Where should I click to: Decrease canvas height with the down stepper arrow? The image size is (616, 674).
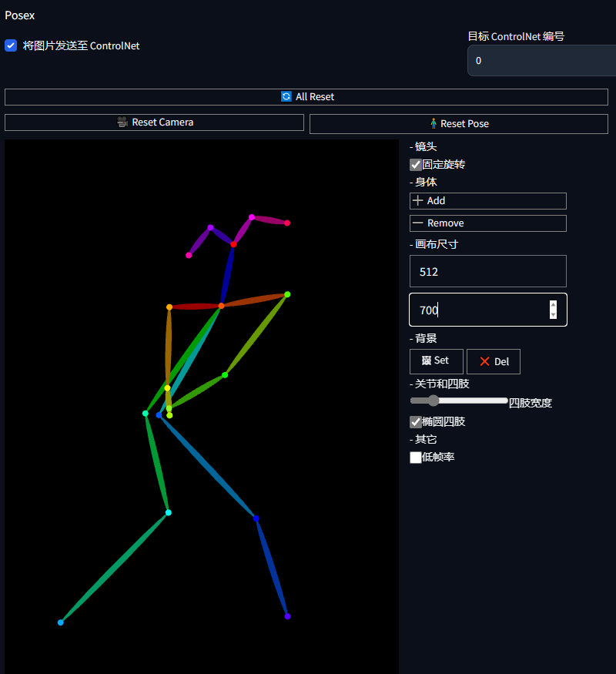tap(553, 314)
